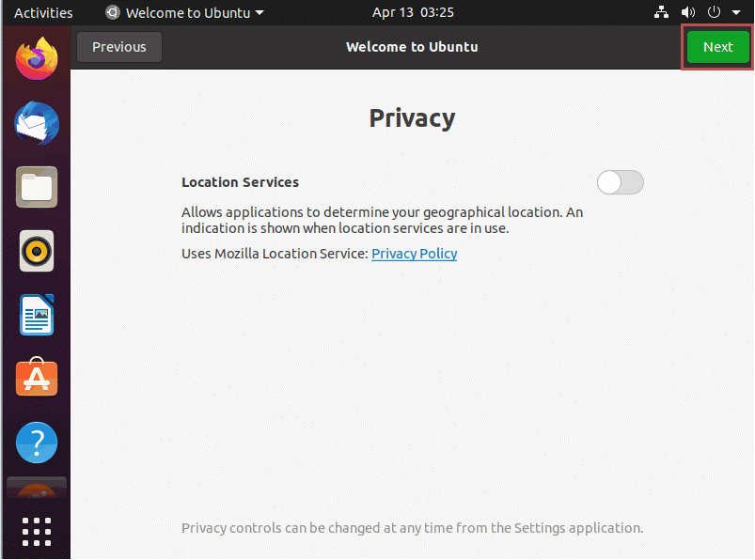The image size is (755, 560).
Task: Enable the Location Services switch
Action: 621,182
